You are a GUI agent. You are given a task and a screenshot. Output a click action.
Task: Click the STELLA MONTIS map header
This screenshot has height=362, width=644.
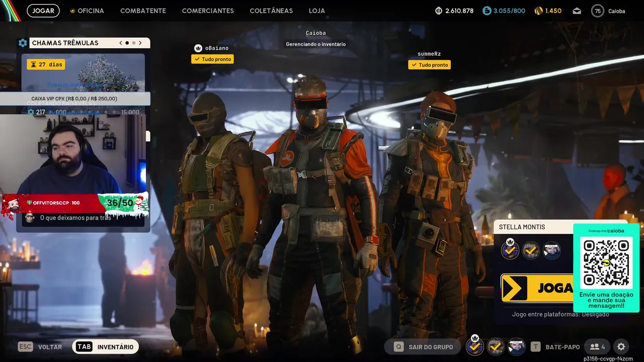pos(522,227)
